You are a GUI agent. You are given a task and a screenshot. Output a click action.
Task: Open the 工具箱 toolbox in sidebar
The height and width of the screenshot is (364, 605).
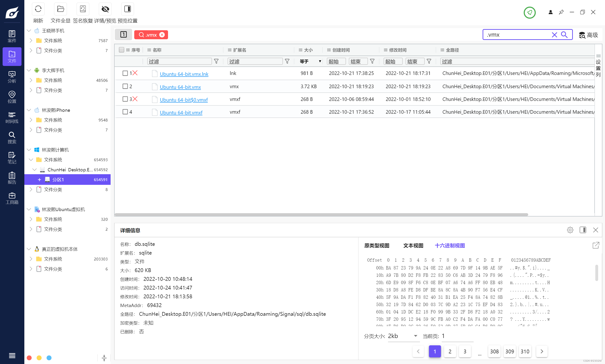pos(12,199)
